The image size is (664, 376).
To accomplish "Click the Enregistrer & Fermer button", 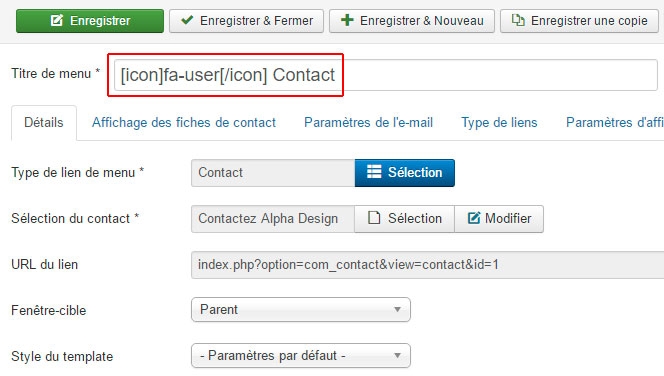I will coord(246,21).
